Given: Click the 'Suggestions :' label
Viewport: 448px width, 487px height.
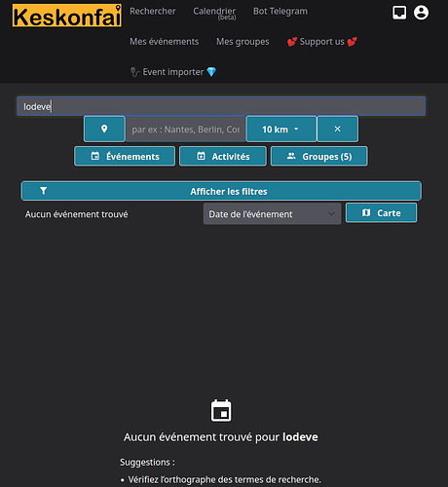Looking at the screenshot, I should pyautogui.click(x=147, y=462).
